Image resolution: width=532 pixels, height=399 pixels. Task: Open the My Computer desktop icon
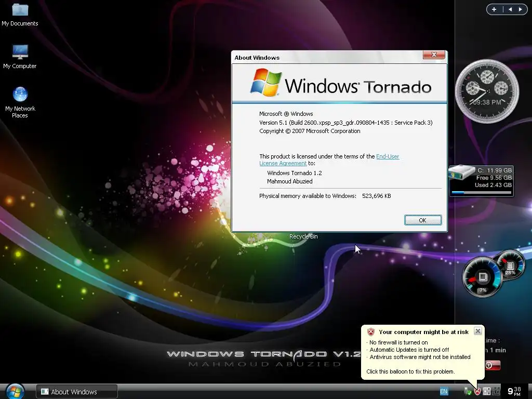20,56
